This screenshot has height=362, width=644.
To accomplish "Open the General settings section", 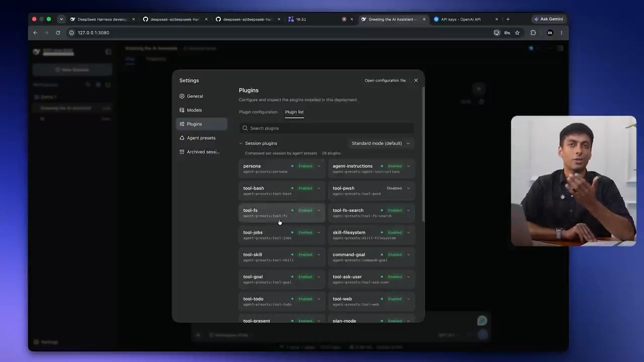I will point(201,96).
